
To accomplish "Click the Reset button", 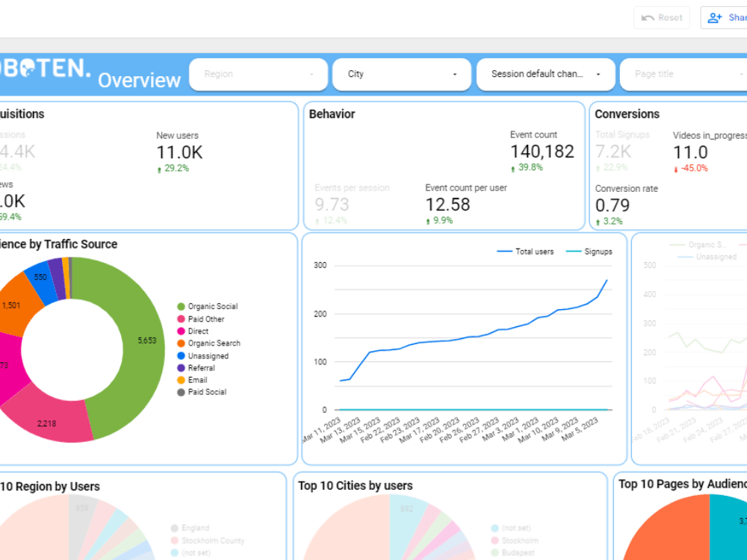I will click(x=661, y=18).
